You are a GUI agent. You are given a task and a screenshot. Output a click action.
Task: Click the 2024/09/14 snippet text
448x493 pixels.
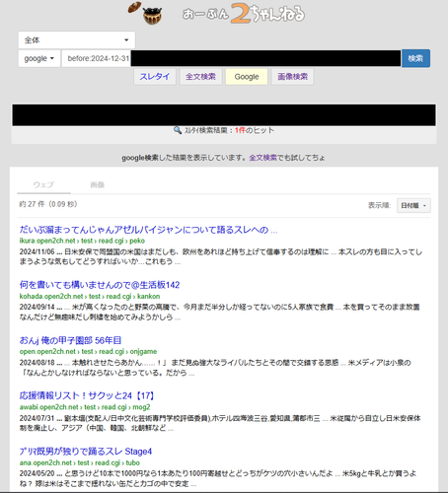tap(219, 313)
